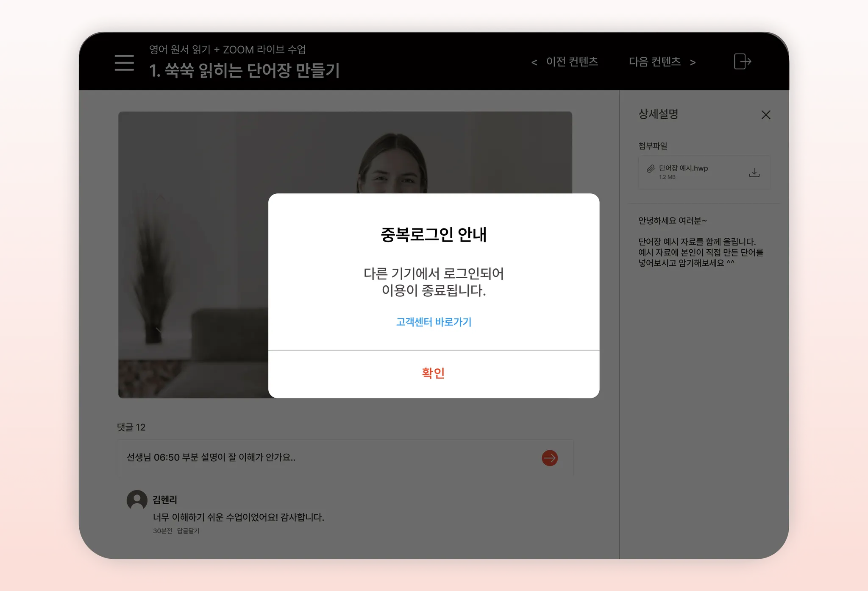
Task: Open the 고객센터 바로가기 link
Action: coord(434,322)
